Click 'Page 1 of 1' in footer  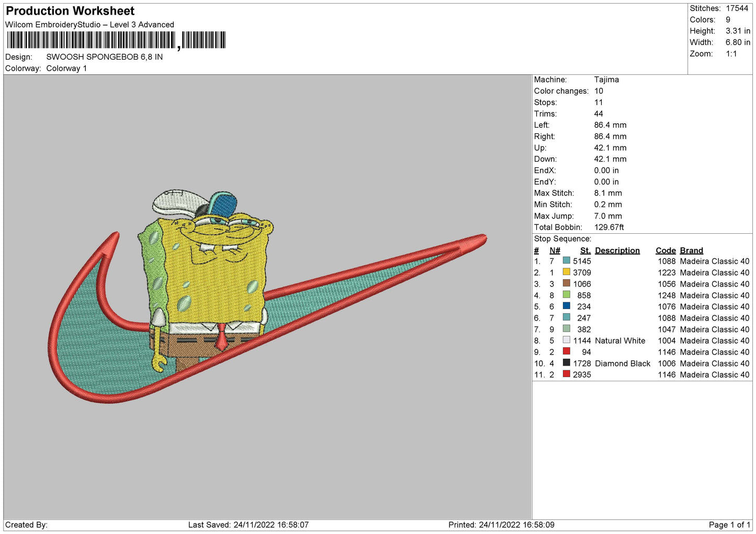click(729, 525)
